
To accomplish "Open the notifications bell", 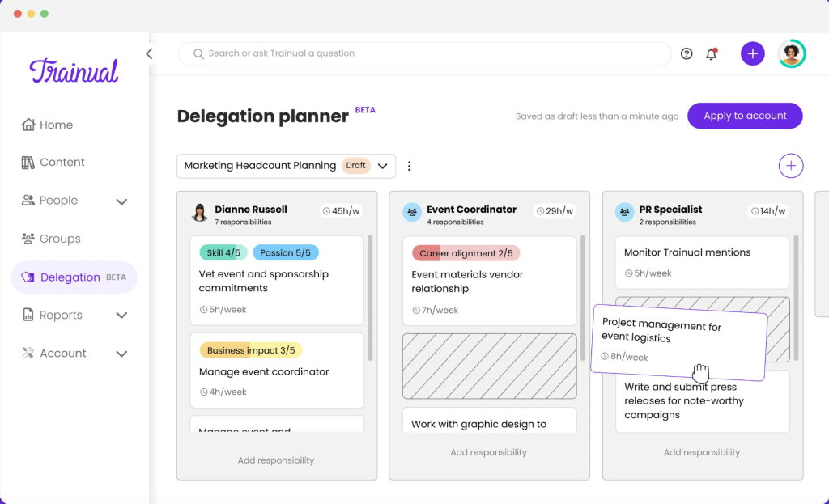I will (x=712, y=54).
